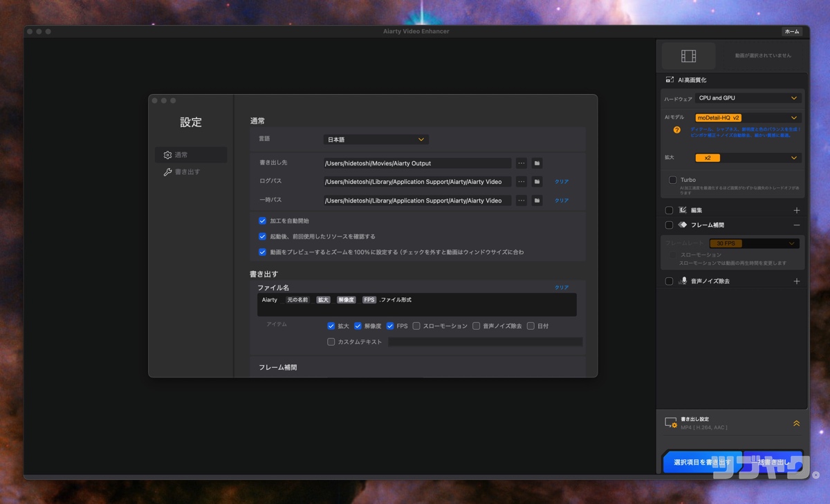Browse for 書き出し先 with the ellipsis button
This screenshot has height=504, width=830.
click(x=522, y=163)
